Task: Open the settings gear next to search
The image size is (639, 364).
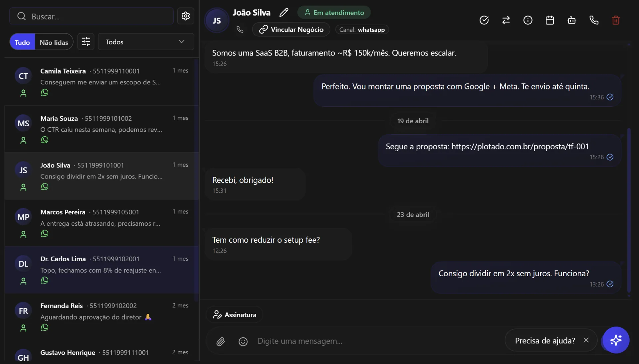Action: click(x=186, y=16)
